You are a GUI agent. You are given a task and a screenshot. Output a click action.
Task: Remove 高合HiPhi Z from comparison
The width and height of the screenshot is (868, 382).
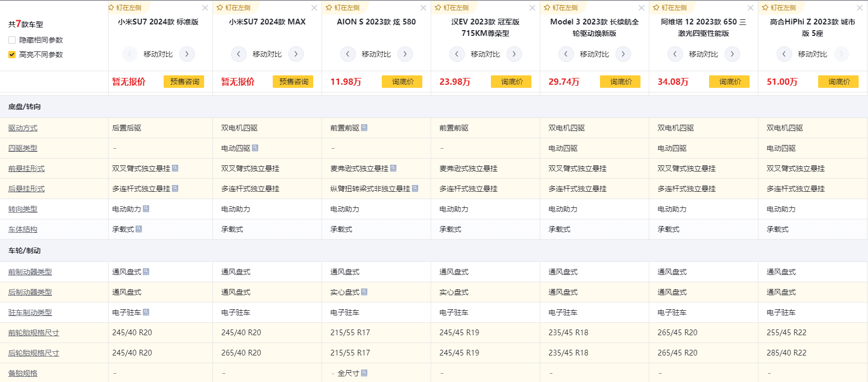(x=860, y=8)
